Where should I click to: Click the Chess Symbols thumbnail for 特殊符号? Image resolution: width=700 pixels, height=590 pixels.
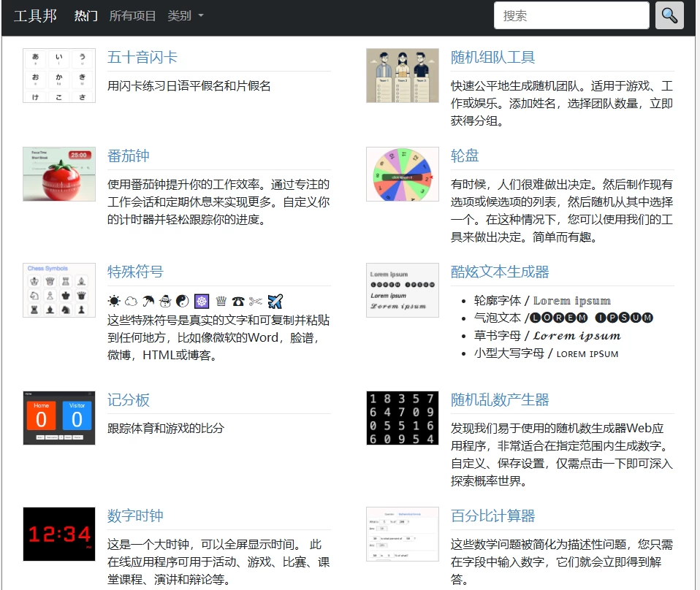[58, 290]
